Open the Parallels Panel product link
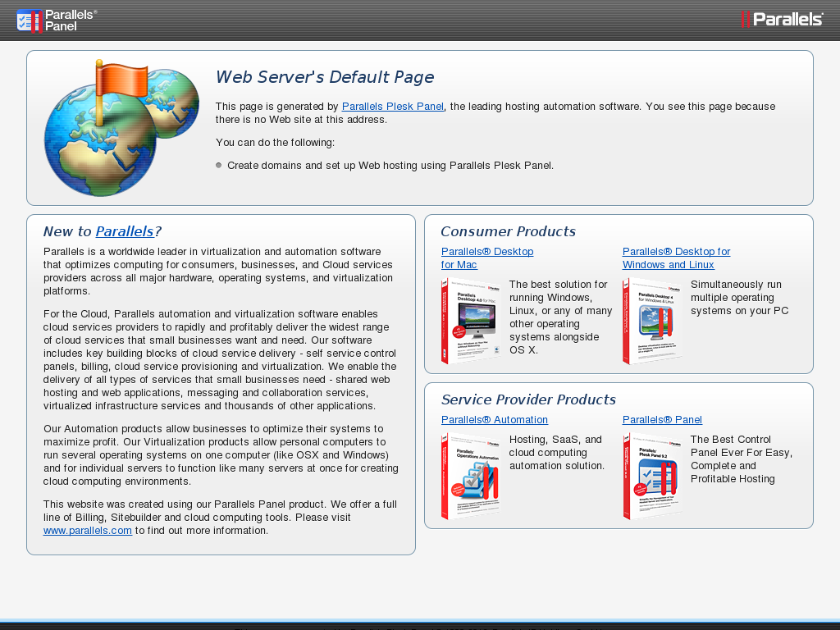Screen dimensions: 840x630 [x=662, y=419]
